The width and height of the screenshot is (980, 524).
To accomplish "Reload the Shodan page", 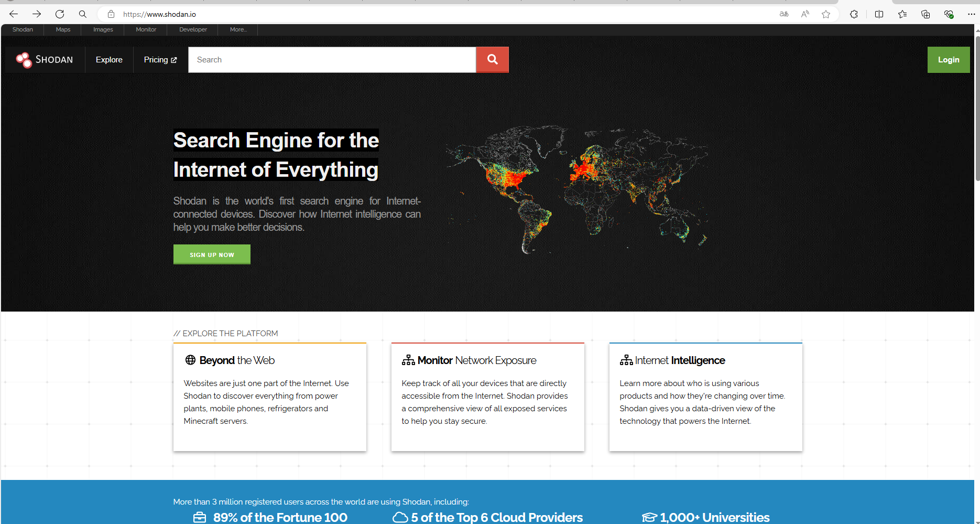I will [x=60, y=14].
